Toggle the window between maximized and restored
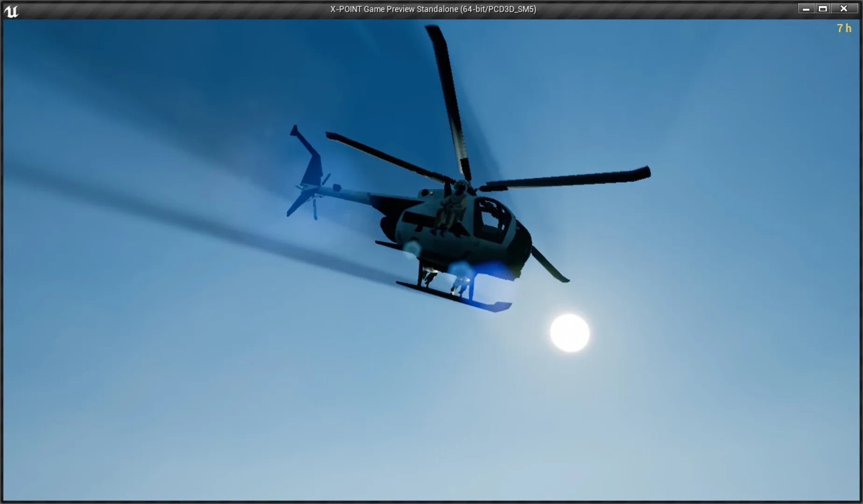Viewport: 863px width, 504px height. 822,8
